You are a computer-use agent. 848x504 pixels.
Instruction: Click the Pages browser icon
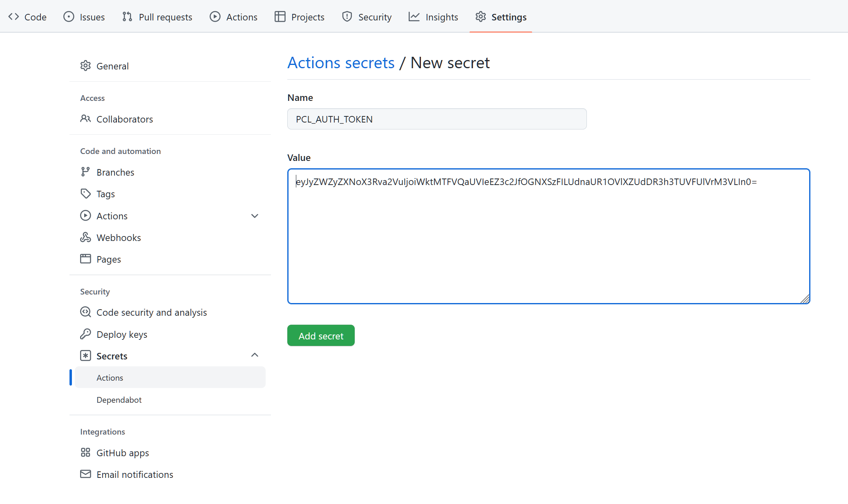click(x=85, y=259)
